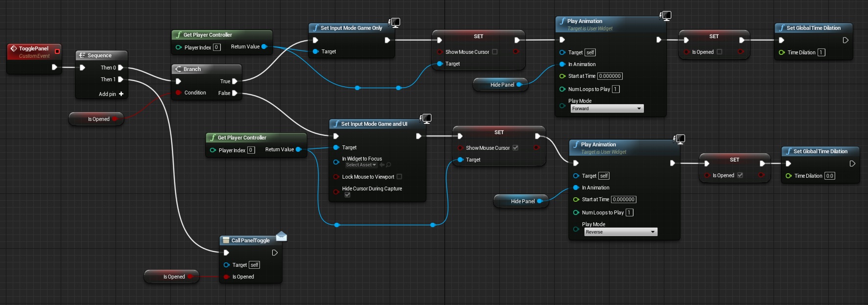Uncheck Show Mouse Cursor on the lower SET node
Image resolution: width=868 pixels, height=305 pixels.
coord(515,148)
